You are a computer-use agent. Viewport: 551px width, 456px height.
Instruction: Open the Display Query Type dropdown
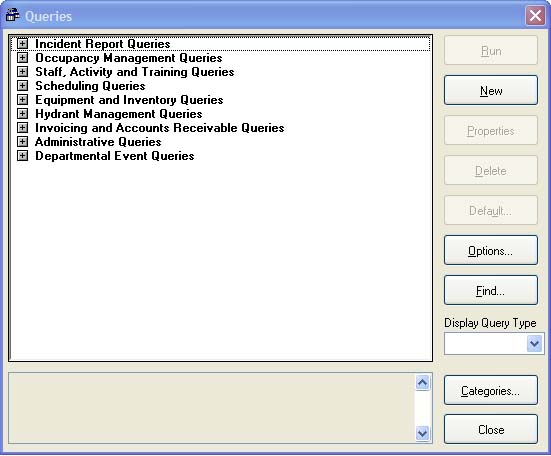(x=534, y=344)
